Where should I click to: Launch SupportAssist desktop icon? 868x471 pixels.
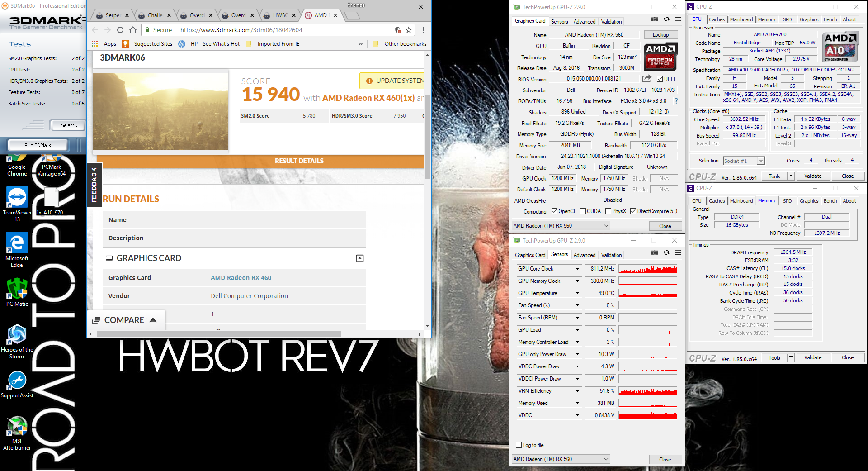click(17, 385)
